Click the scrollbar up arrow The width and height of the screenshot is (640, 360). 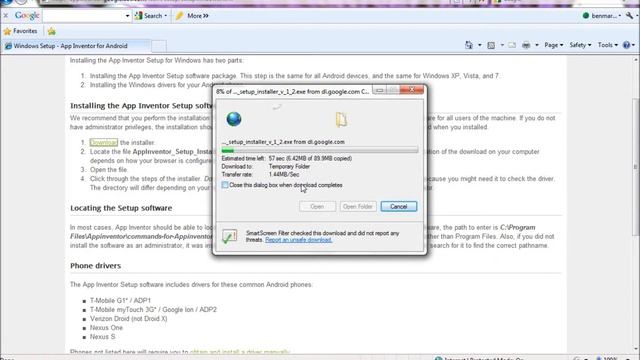coord(636,60)
